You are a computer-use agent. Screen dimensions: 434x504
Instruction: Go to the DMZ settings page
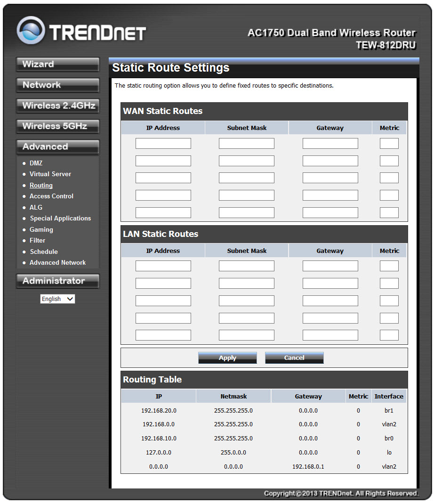coord(36,163)
